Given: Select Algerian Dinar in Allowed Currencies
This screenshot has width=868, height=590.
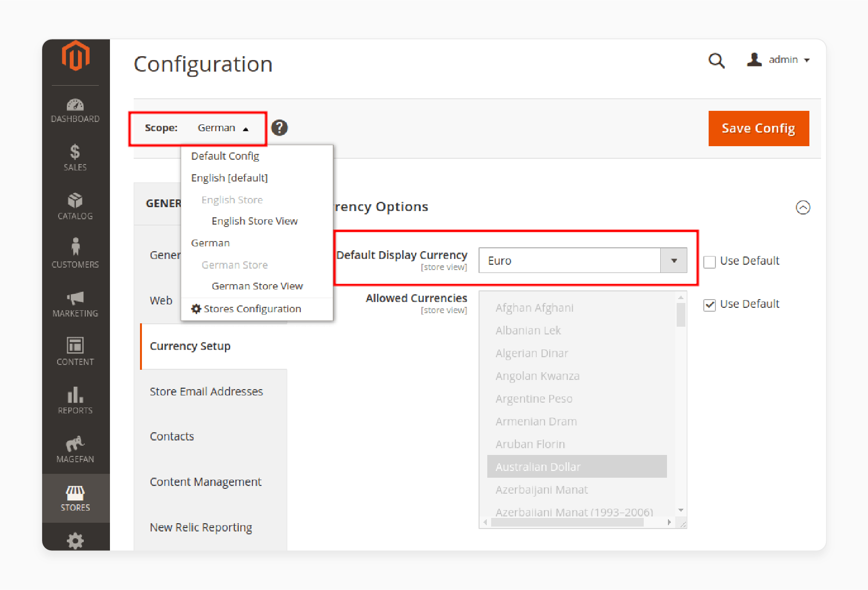Looking at the screenshot, I should point(577,353).
